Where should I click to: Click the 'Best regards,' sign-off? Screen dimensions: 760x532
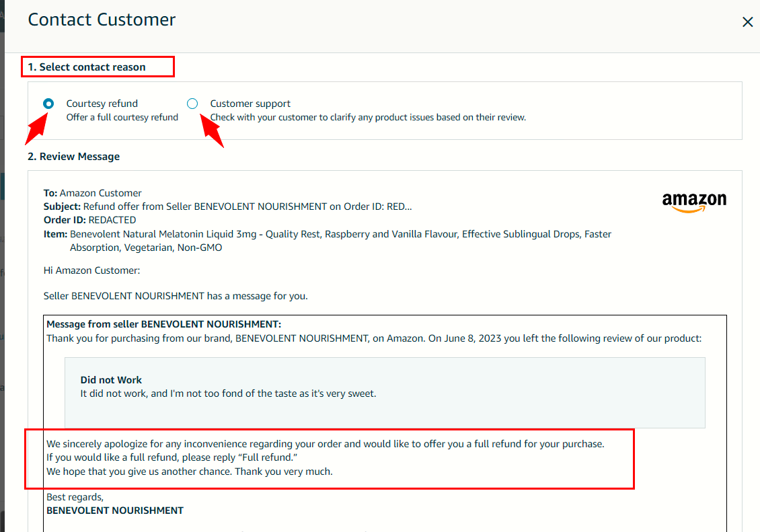pos(75,497)
